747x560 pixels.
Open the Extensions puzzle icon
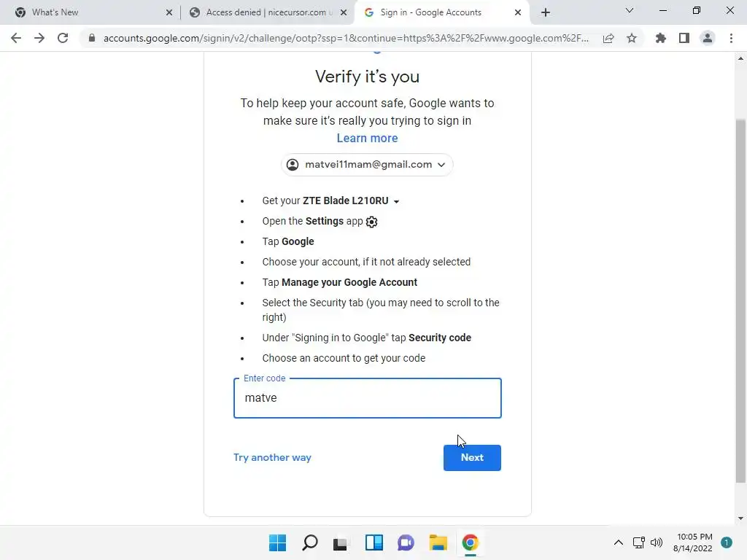pos(661,38)
